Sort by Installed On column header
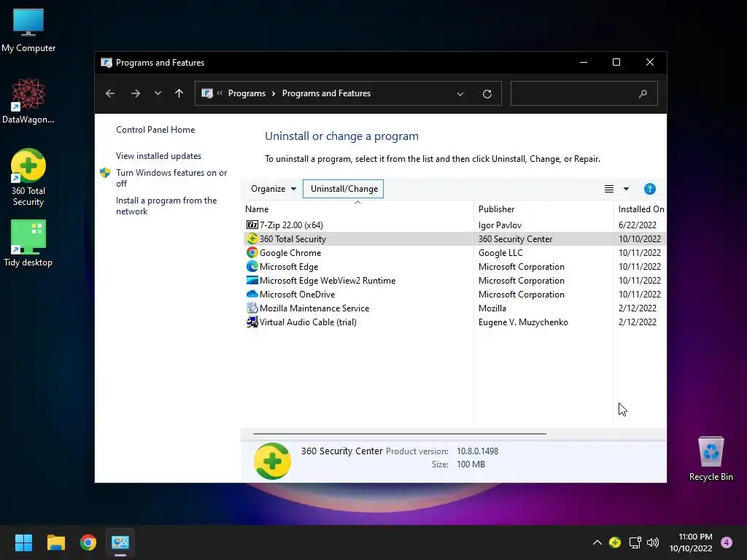 coord(640,209)
